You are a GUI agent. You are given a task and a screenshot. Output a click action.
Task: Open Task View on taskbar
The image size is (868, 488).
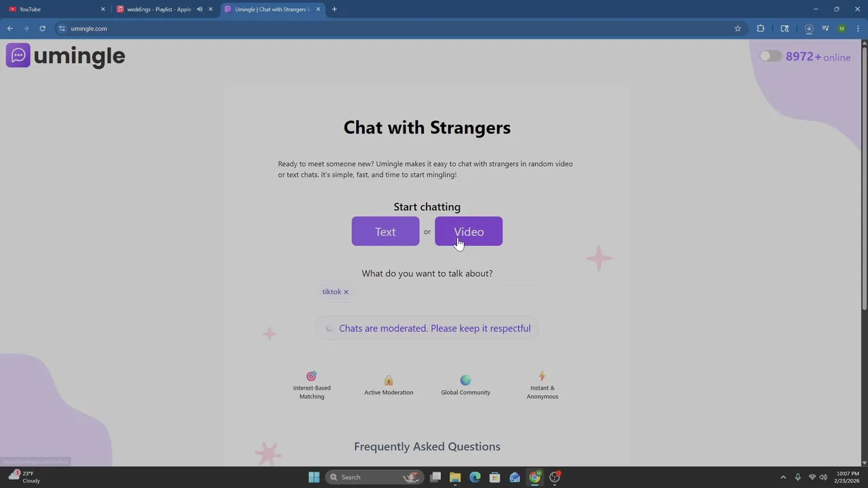tap(435, 477)
